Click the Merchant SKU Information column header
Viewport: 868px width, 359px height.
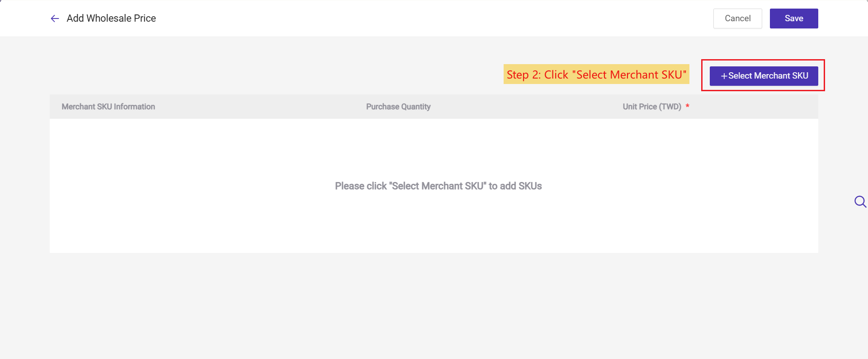tap(108, 107)
